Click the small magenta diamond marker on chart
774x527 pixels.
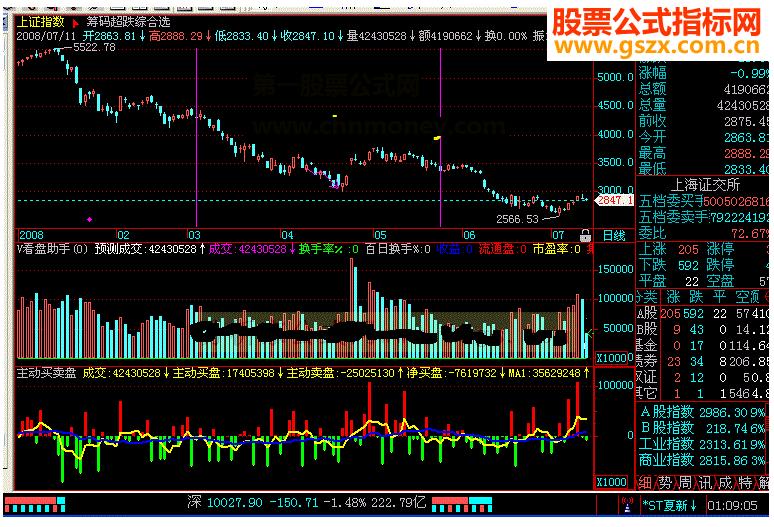point(91,218)
